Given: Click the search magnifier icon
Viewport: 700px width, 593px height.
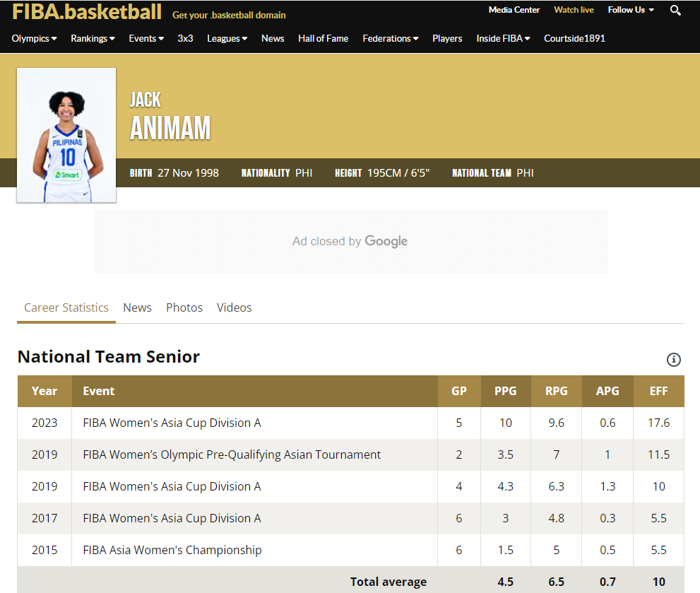Looking at the screenshot, I should point(675,11).
